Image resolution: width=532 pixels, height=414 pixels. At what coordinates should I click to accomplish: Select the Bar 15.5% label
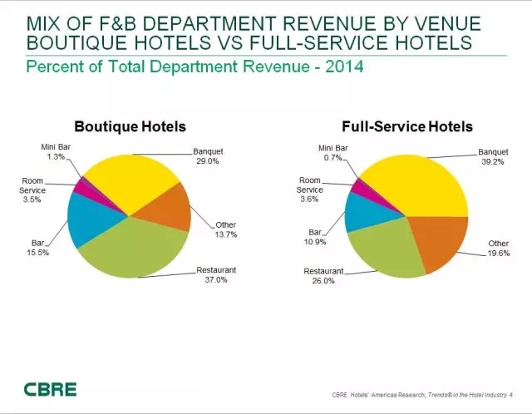coord(38,248)
